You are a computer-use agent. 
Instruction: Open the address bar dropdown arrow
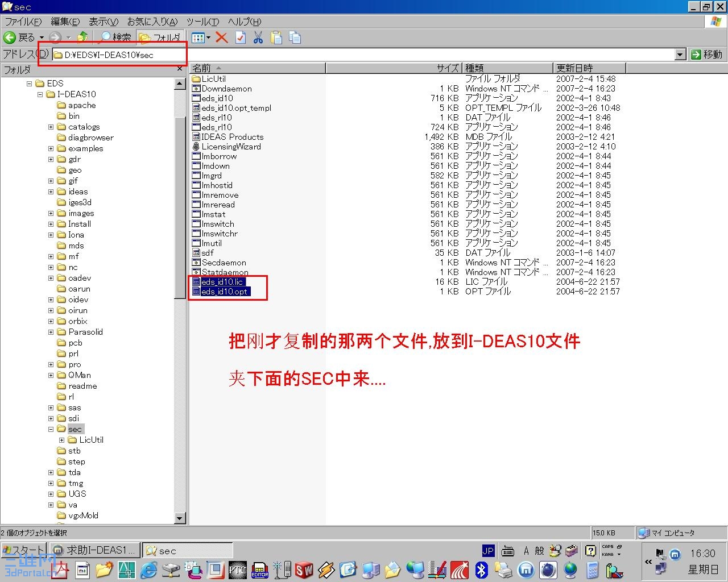pyautogui.click(x=680, y=55)
